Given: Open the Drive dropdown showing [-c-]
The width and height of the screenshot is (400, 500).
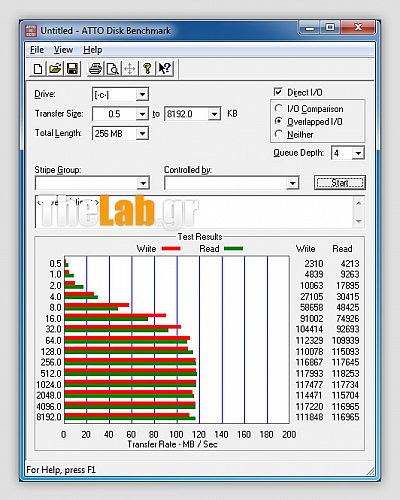Looking at the screenshot, I should 142,95.
